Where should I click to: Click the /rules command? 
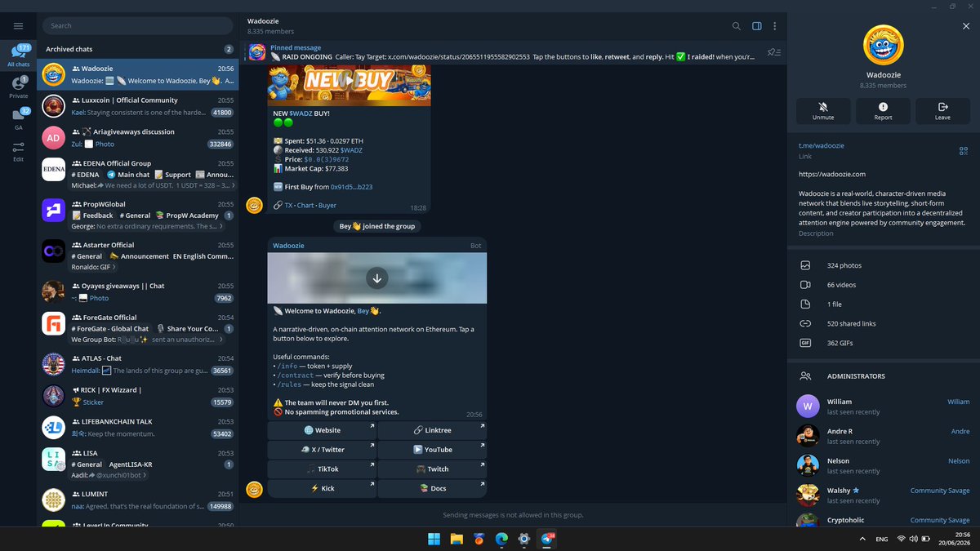point(291,384)
